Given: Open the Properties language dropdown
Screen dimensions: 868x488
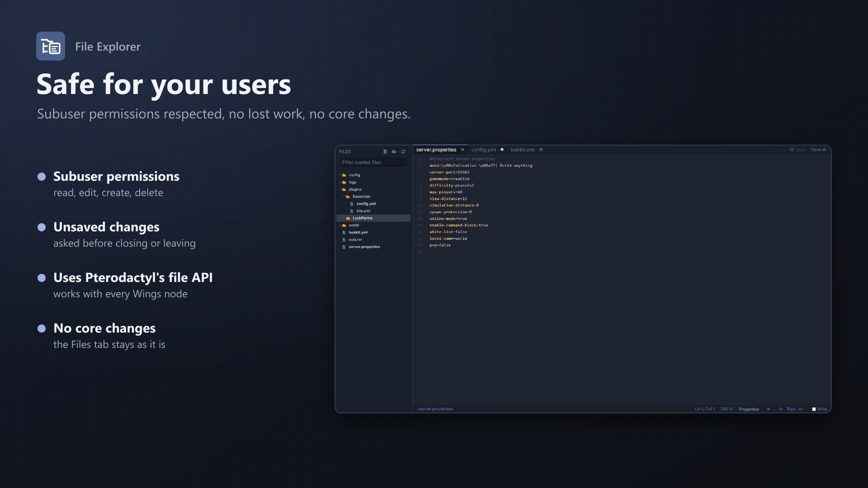Looking at the screenshot, I should coord(754,409).
